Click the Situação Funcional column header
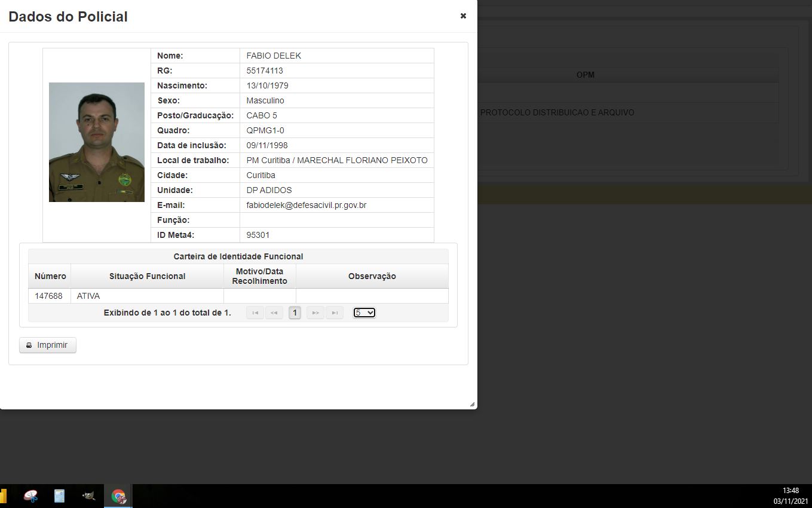Image resolution: width=812 pixels, height=508 pixels. (x=147, y=276)
